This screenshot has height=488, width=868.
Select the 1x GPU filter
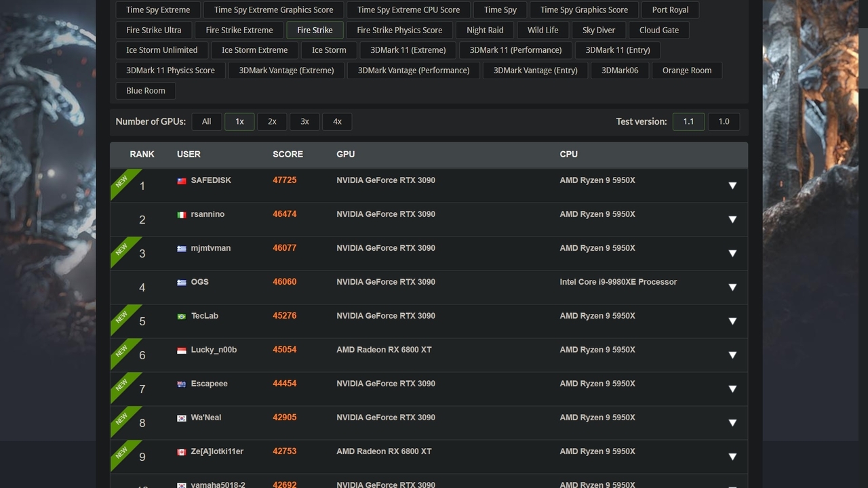[x=239, y=121]
